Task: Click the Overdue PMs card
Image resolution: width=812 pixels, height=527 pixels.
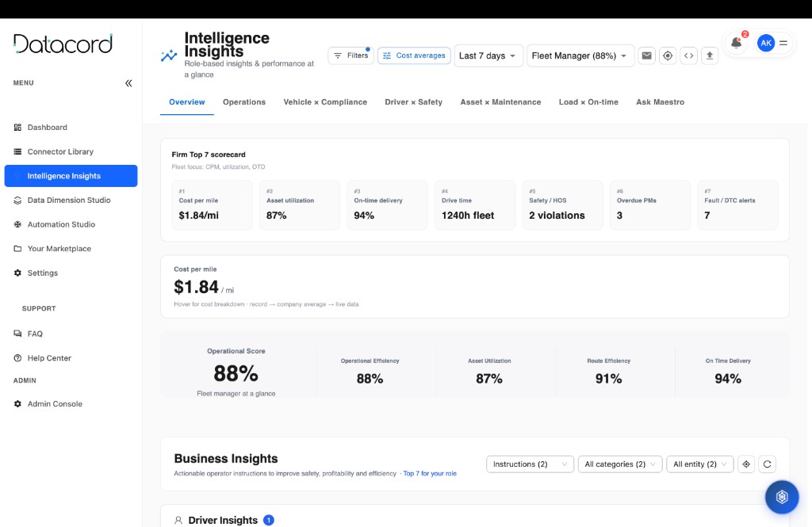Action: pyautogui.click(x=650, y=205)
